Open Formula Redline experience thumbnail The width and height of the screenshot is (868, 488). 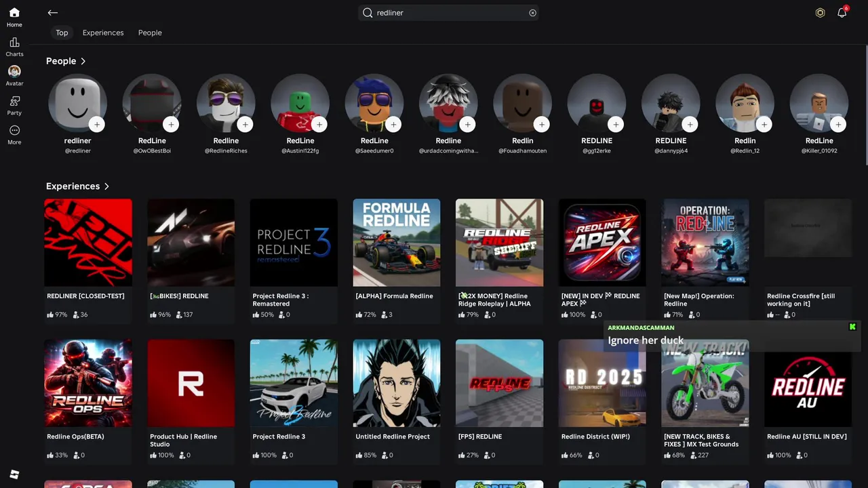[x=397, y=243]
